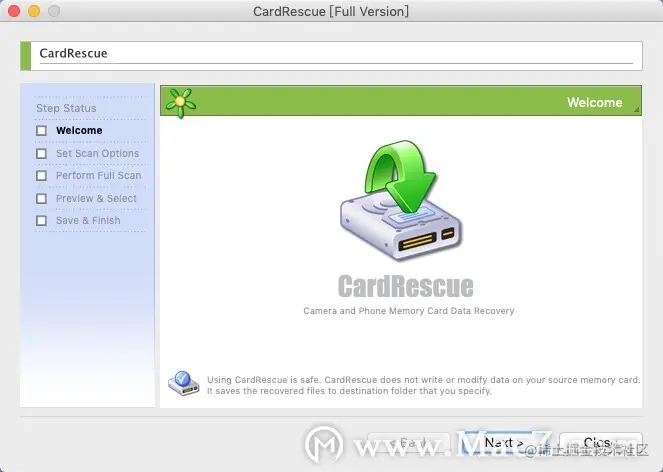Click the Close button at bottom right
This screenshot has width=663, height=472.
pos(601,443)
